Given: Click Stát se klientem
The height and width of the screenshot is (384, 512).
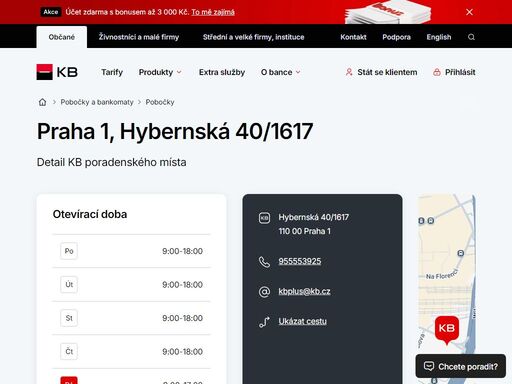Looking at the screenshot, I should pyautogui.click(x=381, y=72).
